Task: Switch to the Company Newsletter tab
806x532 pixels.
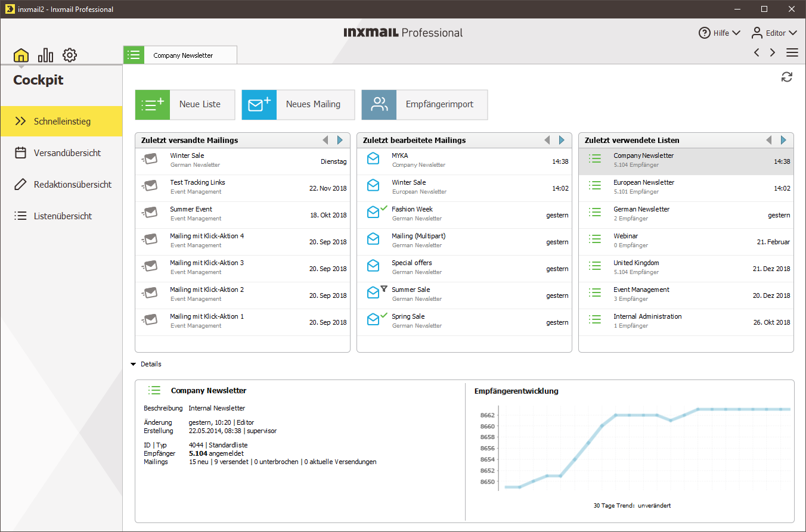Action: (180, 55)
